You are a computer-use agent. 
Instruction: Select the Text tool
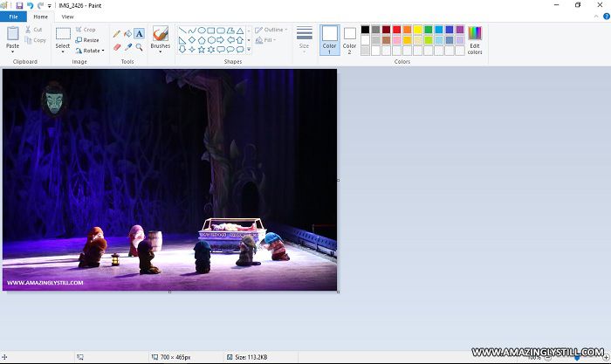[139, 34]
